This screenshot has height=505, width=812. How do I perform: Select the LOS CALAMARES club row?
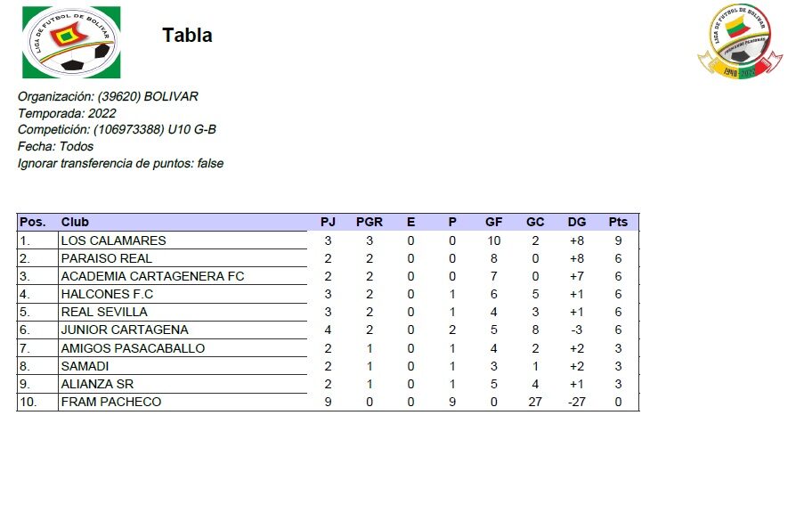pyautogui.click(x=113, y=240)
